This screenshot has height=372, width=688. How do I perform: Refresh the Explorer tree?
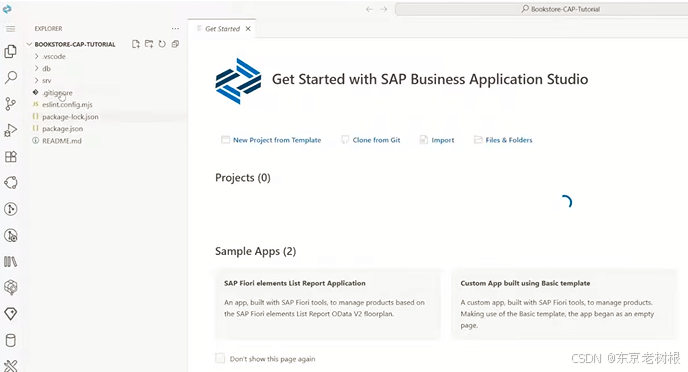pos(162,44)
